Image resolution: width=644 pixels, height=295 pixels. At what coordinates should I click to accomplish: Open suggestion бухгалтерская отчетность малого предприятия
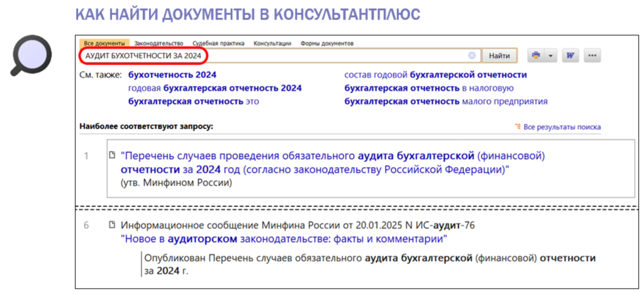[x=446, y=101]
